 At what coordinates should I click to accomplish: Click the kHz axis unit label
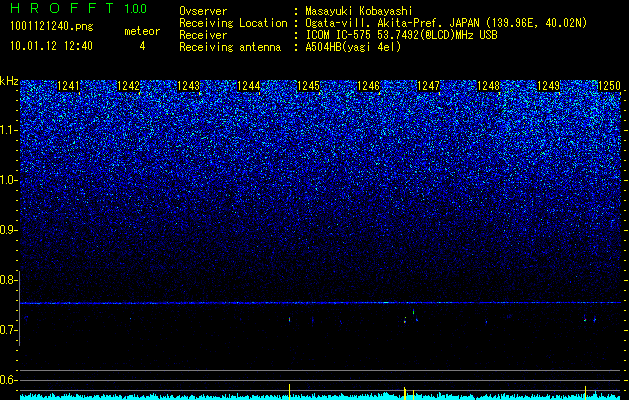pyautogui.click(x=9, y=81)
